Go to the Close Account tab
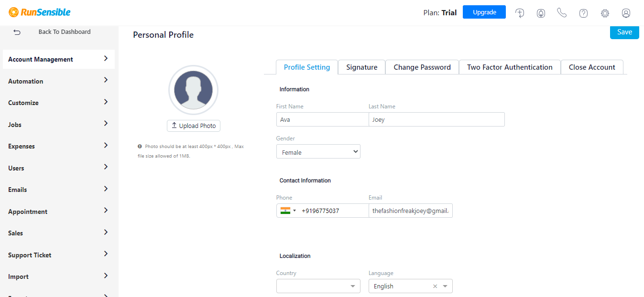The height and width of the screenshot is (297, 644). pyautogui.click(x=592, y=67)
